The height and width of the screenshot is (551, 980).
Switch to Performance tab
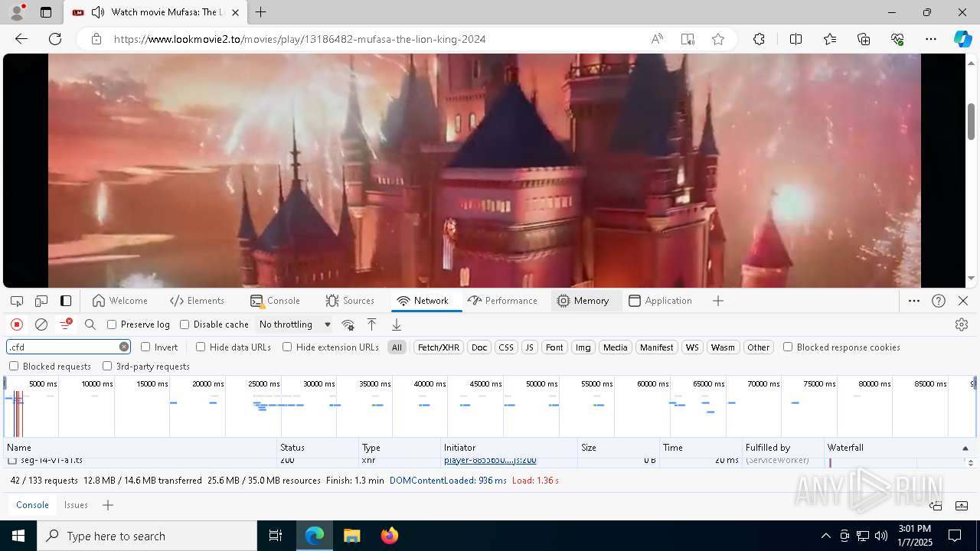[x=502, y=301]
